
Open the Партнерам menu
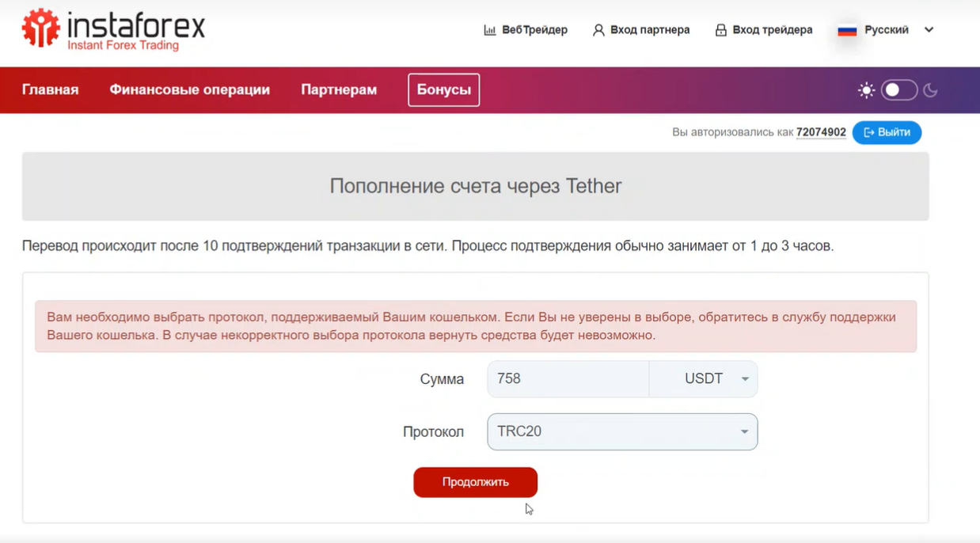(339, 90)
